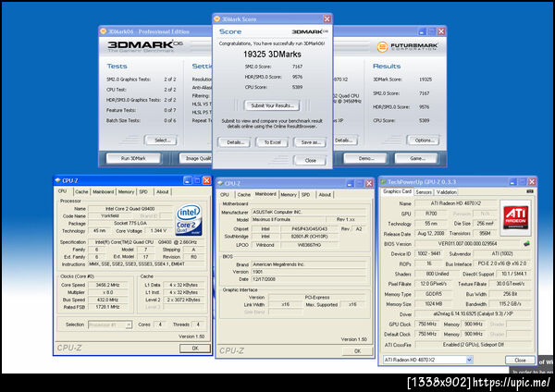Switch to Cache tab in CPU-Z processor window
The image size is (555, 392).
coord(81,191)
